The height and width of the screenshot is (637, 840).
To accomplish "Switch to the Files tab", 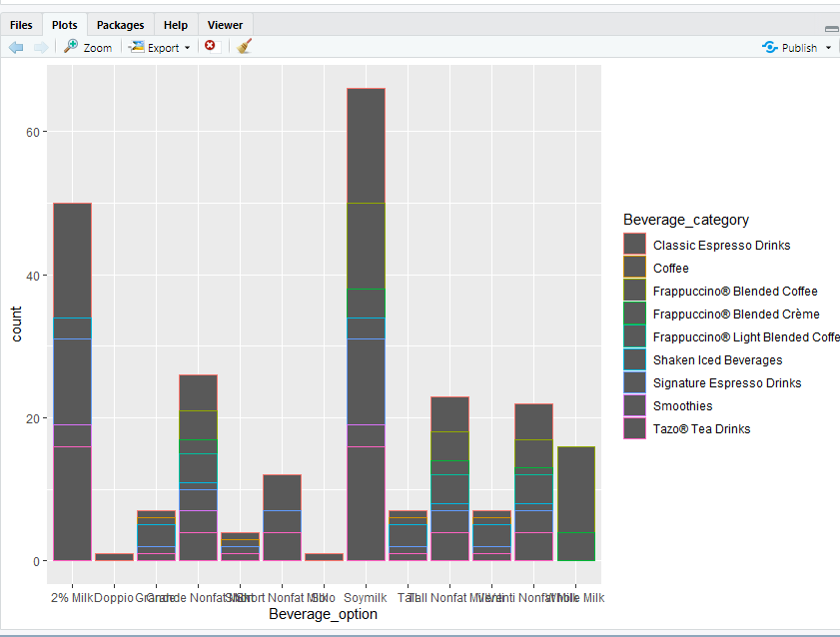I will [x=21, y=25].
